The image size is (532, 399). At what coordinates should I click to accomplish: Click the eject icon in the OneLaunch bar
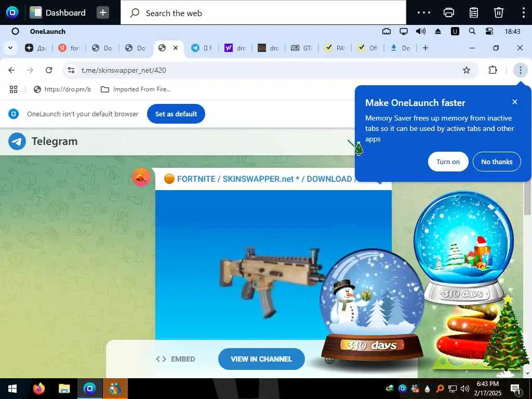click(437, 32)
